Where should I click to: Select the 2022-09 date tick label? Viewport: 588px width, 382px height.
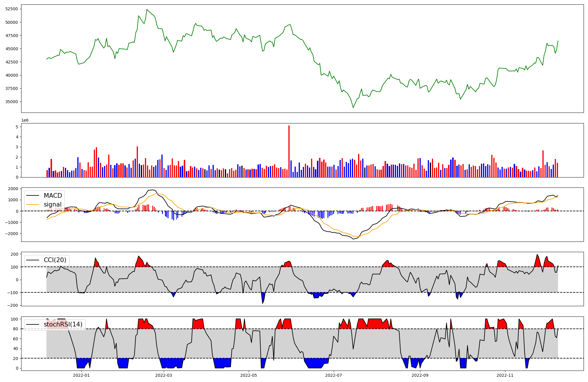click(x=420, y=375)
